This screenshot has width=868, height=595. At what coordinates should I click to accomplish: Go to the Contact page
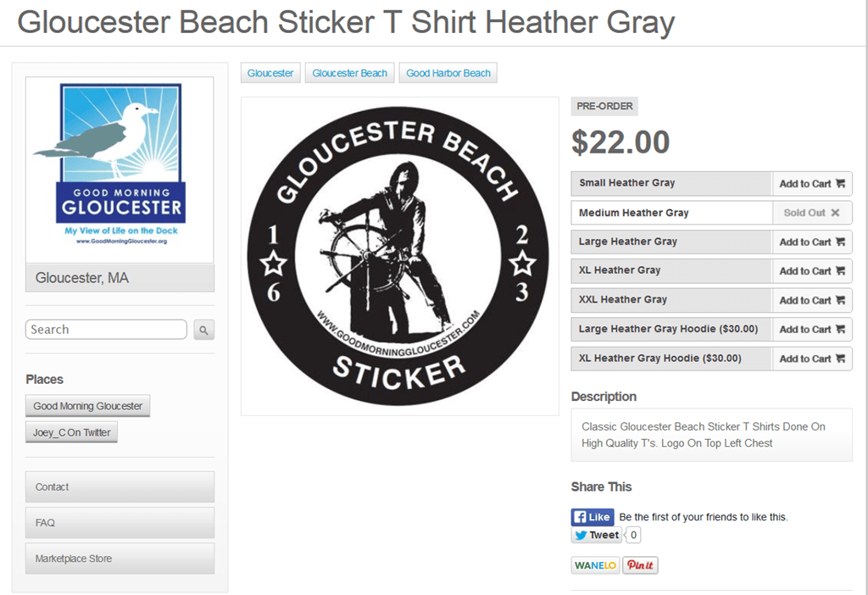pos(120,487)
